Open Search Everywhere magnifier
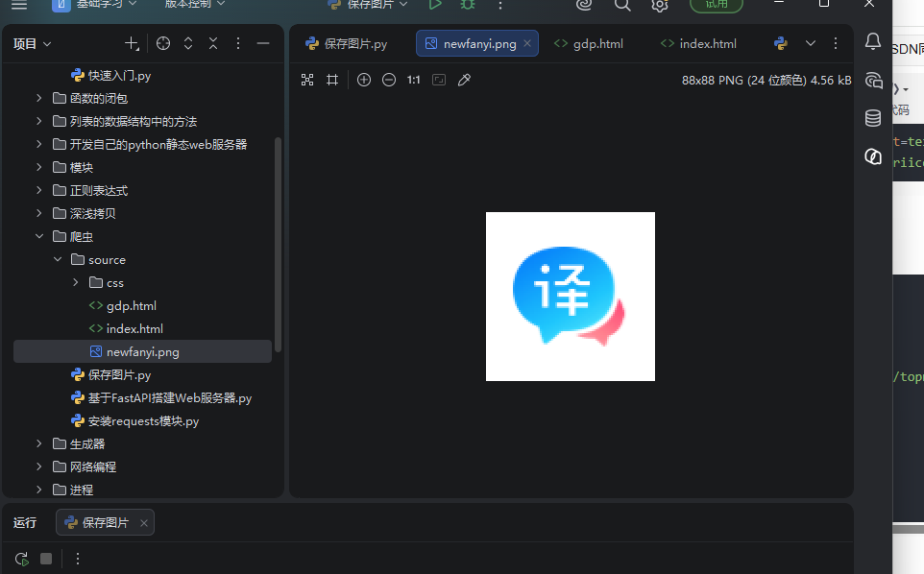 tap(622, 6)
